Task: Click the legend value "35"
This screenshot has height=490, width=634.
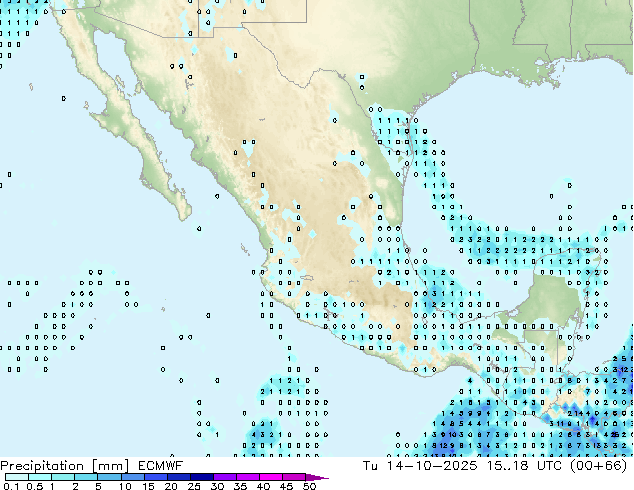Action: [240, 486]
